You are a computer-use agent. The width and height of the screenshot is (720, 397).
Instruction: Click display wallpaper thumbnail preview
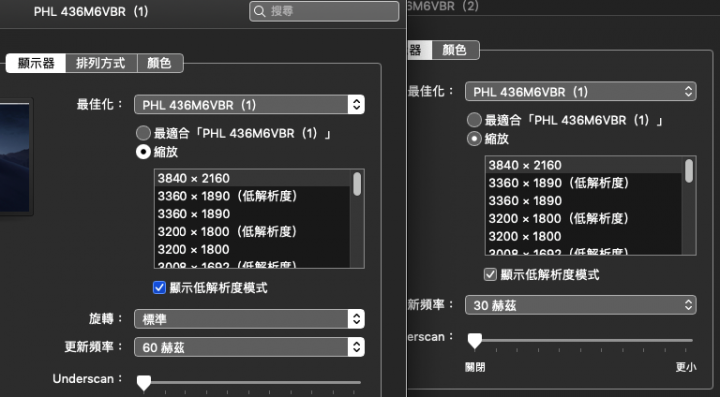pos(15,157)
